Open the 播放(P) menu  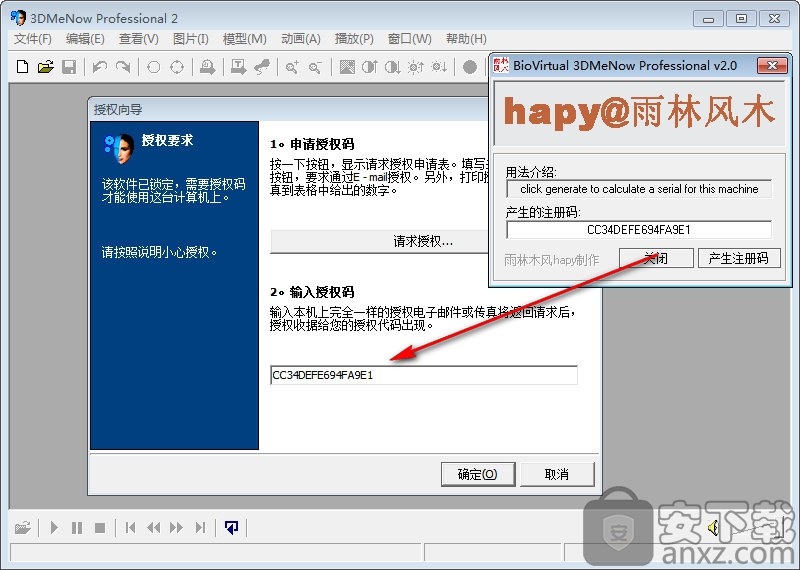(x=354, y=39)
